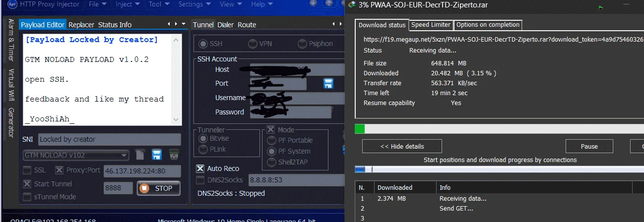Open the Route tab
Image resolution: width=644 pixels, height=222 pixels.
(247, 25)
